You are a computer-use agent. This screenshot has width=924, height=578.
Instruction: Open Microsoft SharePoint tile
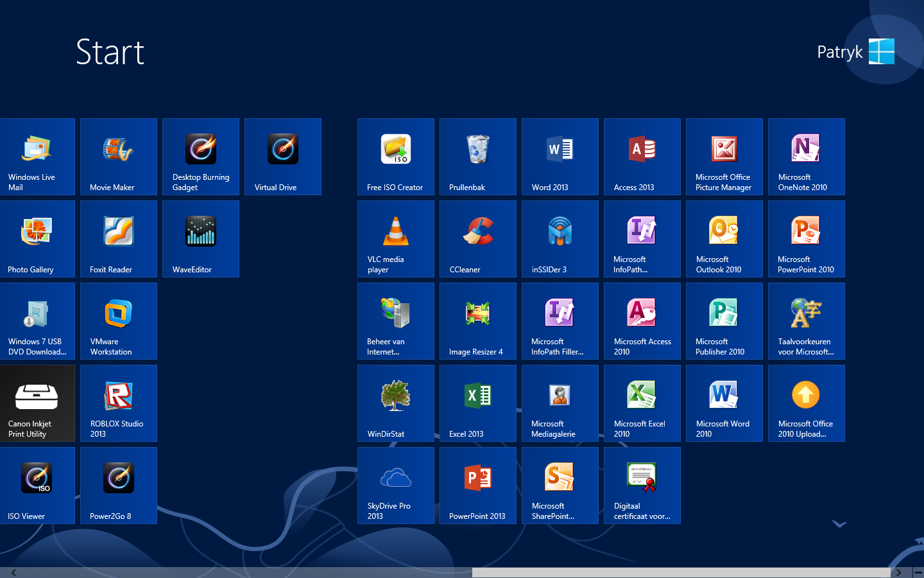pyautogui.click(x=560, y=486)
